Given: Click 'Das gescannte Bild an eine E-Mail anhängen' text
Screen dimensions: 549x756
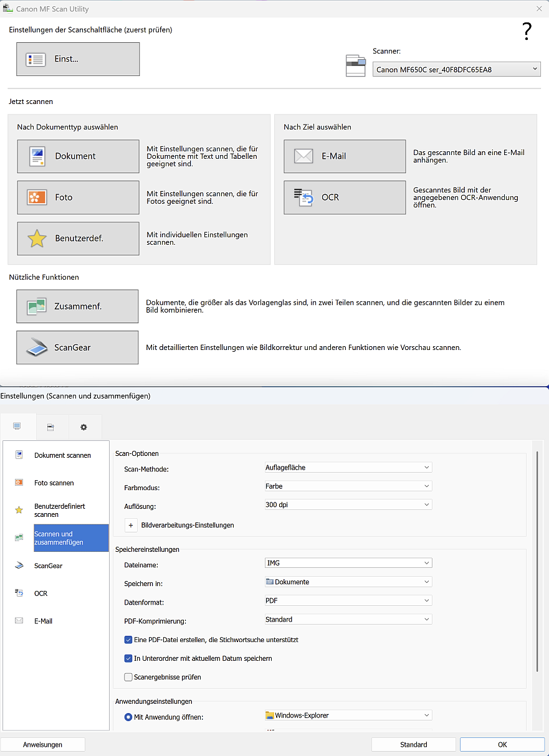Looking at the screenshot, I should point(469,156).
